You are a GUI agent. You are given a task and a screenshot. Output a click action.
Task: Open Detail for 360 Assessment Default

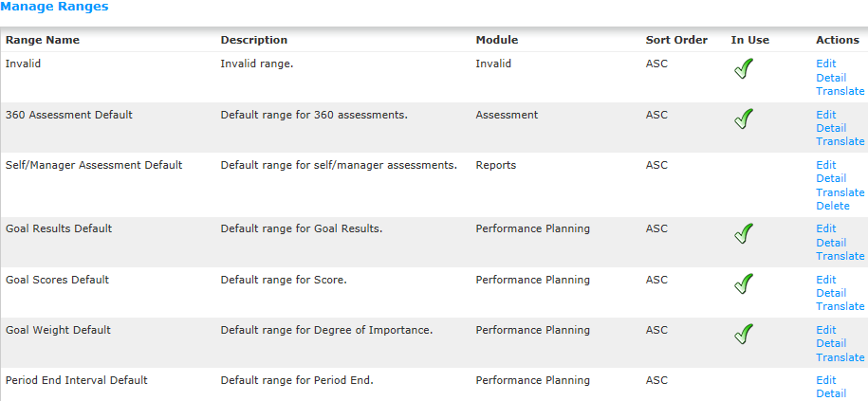coord(831,128)
